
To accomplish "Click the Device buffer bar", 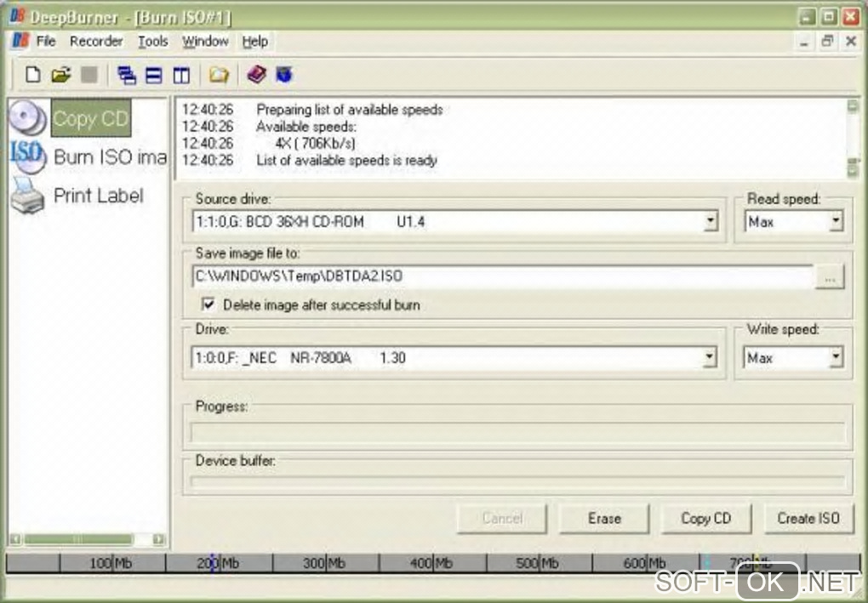I will 518,481.
